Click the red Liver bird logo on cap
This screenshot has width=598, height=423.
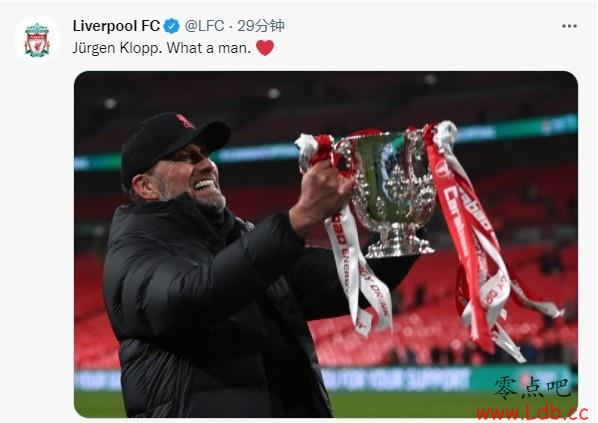(185, 121)
